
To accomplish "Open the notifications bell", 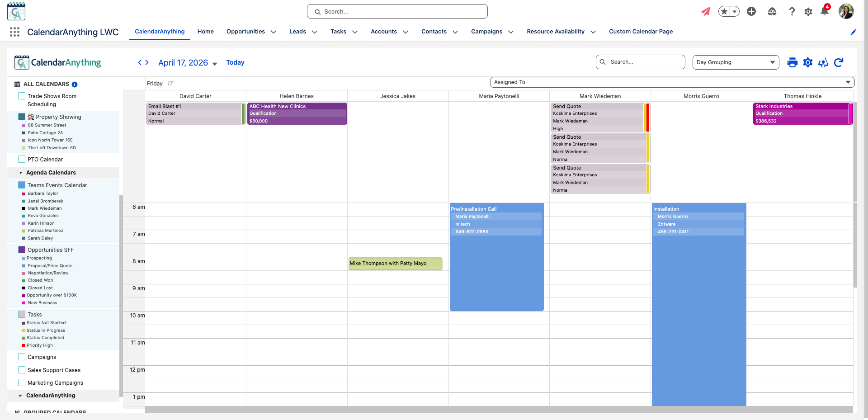I will 825,11.
